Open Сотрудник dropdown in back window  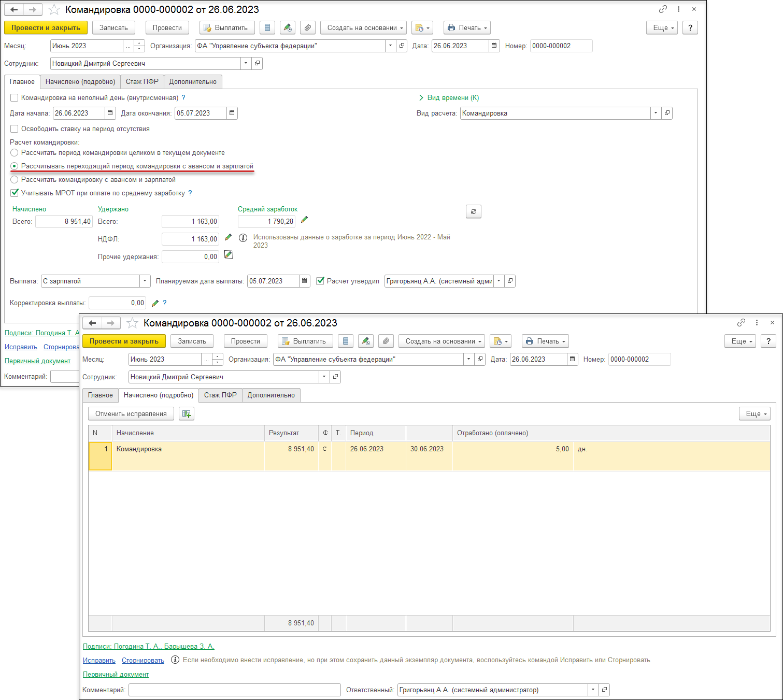246,63
